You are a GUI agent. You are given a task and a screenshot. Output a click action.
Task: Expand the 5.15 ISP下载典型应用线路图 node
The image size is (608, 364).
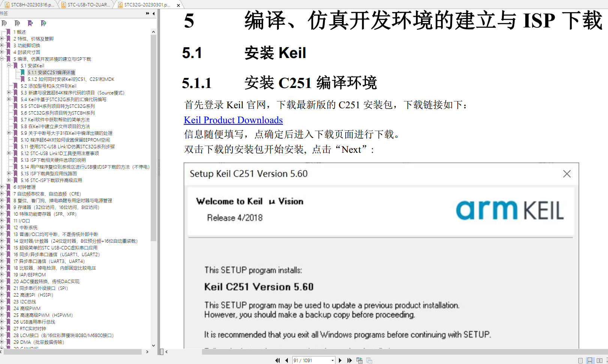pos(9,173)
